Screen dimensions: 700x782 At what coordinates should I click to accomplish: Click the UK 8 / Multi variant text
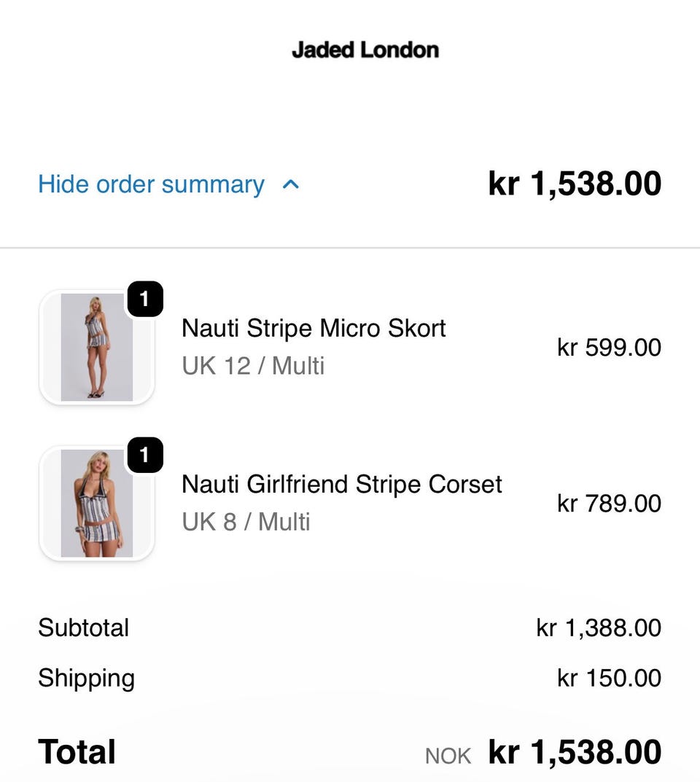(246, 522)
